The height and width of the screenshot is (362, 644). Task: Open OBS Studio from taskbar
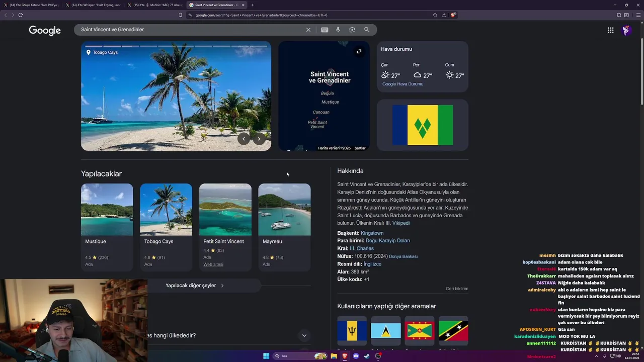click(378, 356)
